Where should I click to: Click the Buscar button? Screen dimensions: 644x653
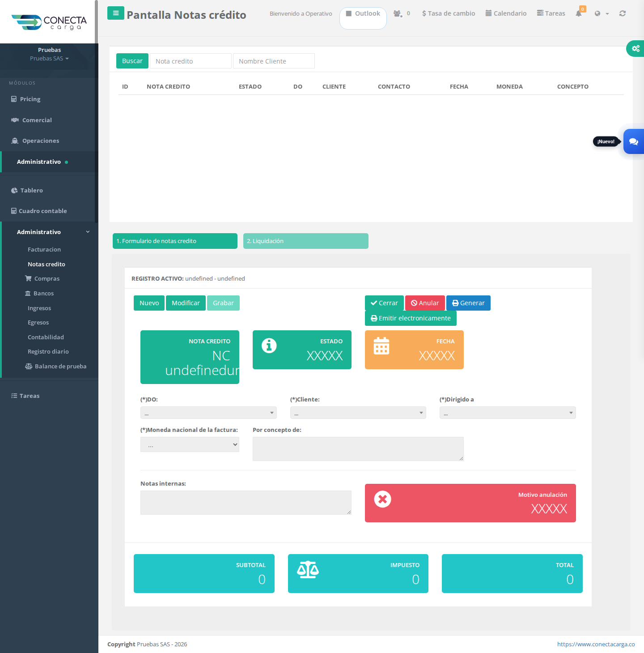click(132, 61)
